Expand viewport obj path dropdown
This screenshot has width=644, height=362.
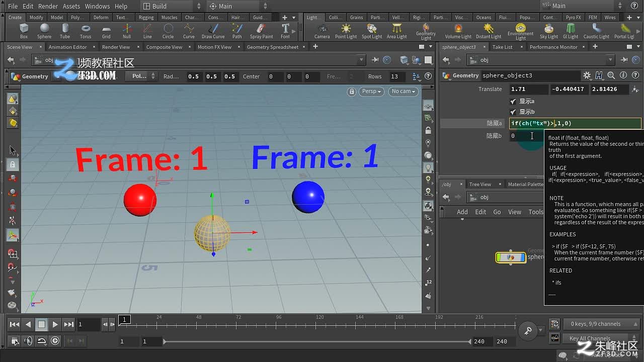tap(361, 60)
